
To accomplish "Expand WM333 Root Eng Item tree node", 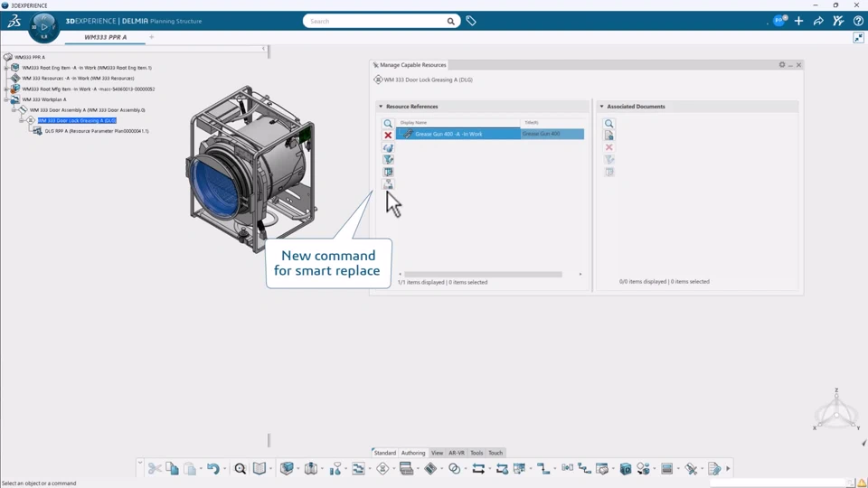I will tap(6, 68).
